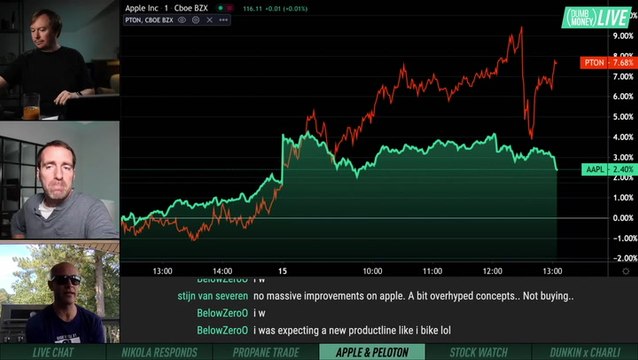Click BelowZeroO on the 'i bike lol' message
This screenshot has height=360, width=638.
[222, 330]
